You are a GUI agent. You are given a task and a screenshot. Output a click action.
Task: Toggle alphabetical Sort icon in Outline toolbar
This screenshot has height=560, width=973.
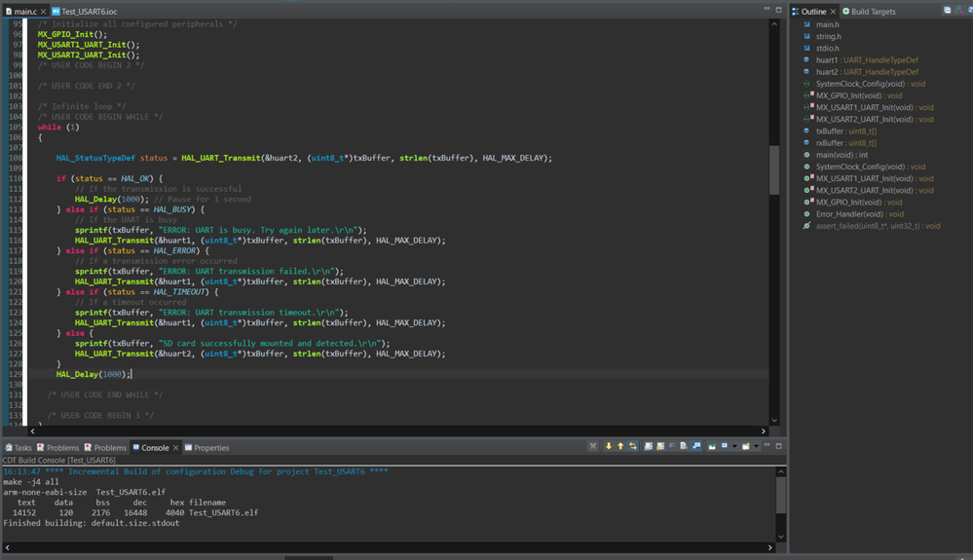[x=959, y=10]
